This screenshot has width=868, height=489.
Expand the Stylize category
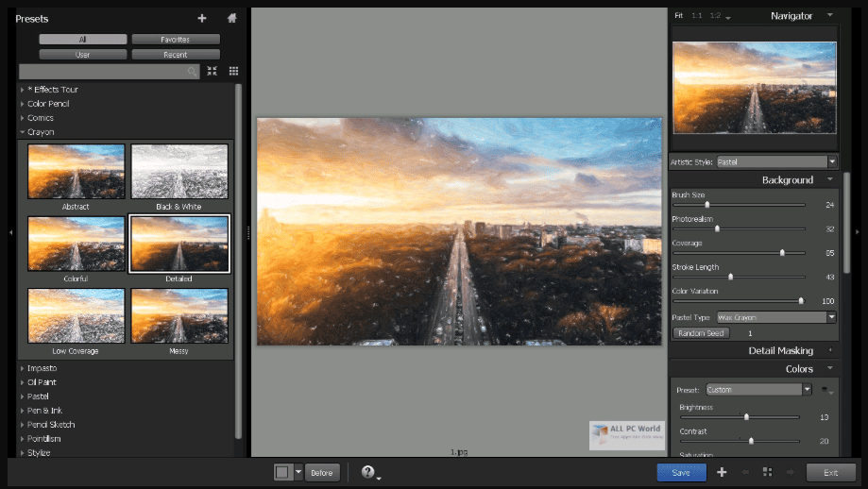pos(22,453)
